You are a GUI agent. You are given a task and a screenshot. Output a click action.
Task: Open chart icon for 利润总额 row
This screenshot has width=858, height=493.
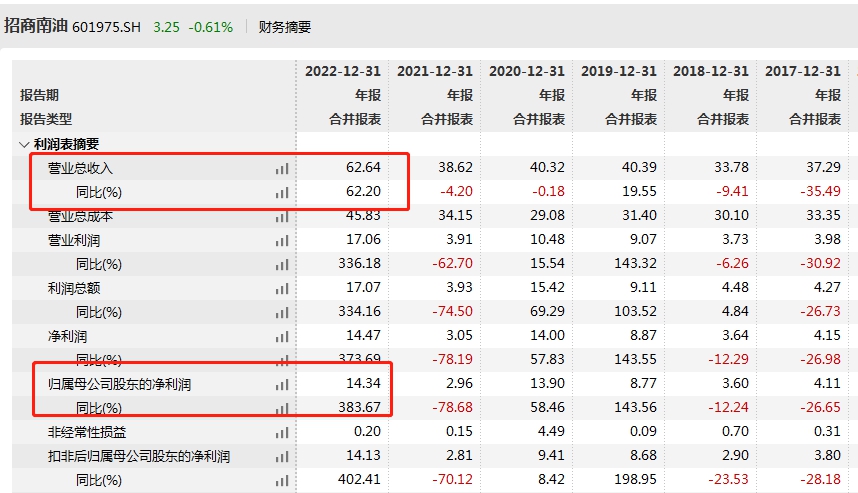pos(282,289)
